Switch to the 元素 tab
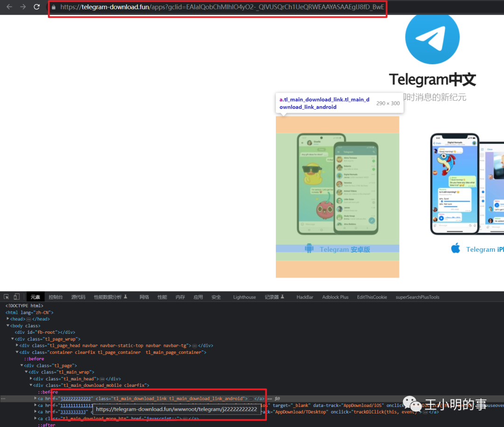 tap(35, 297)
